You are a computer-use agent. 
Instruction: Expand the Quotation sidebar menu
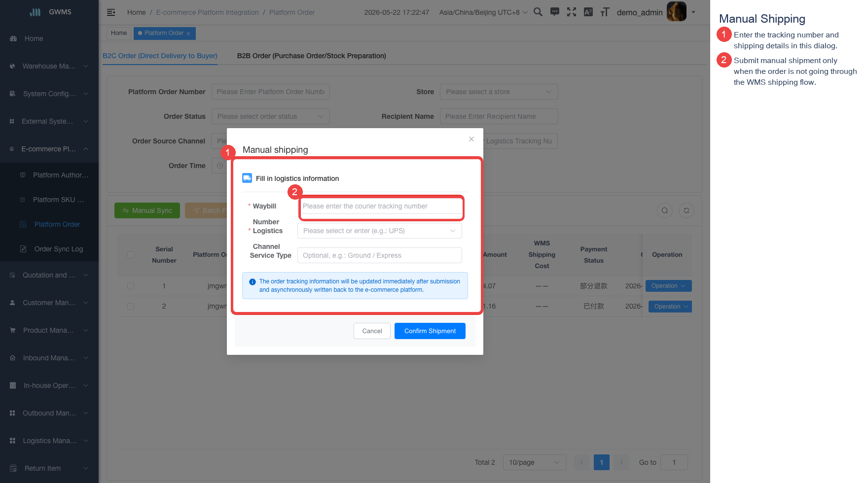coord(49,275)
